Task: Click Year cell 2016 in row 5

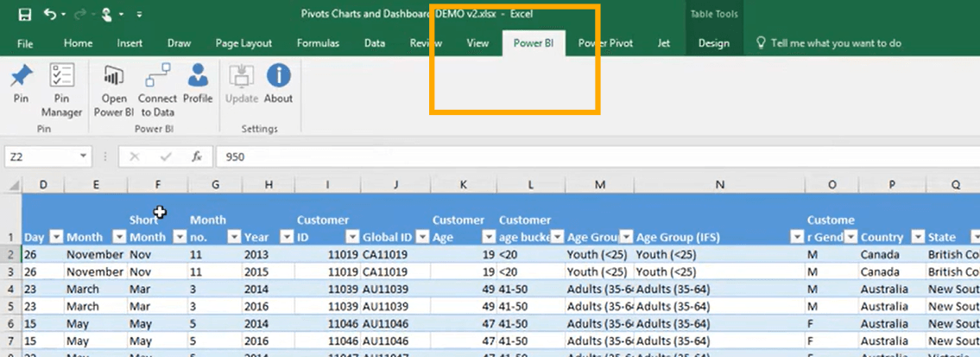Action: [x=269, y=306]
